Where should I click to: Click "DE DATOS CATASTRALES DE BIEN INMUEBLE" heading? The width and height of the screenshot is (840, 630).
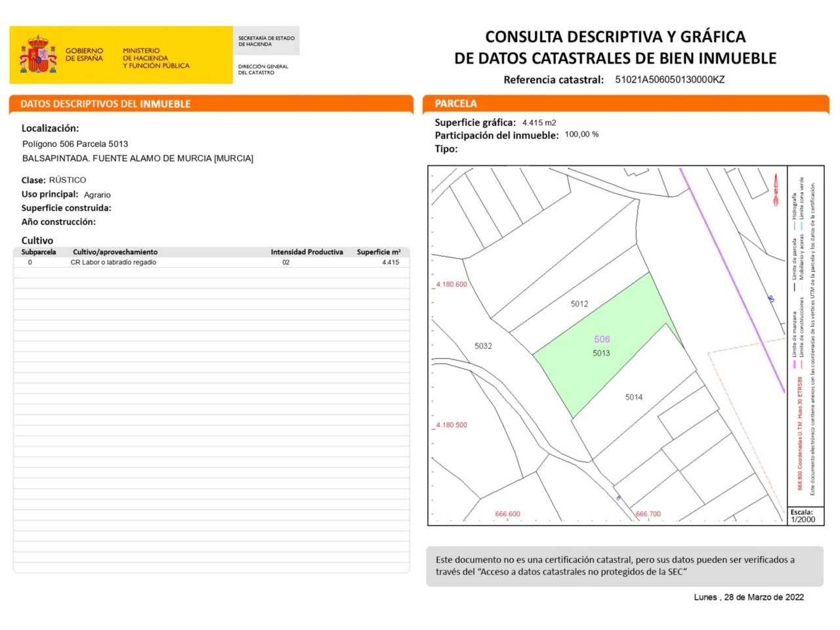[616, 58]
